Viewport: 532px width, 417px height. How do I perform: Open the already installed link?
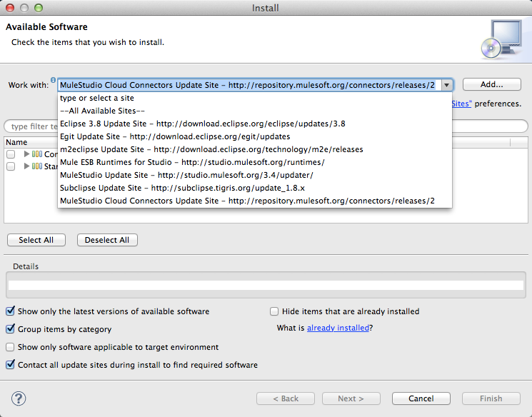(338, 328)
